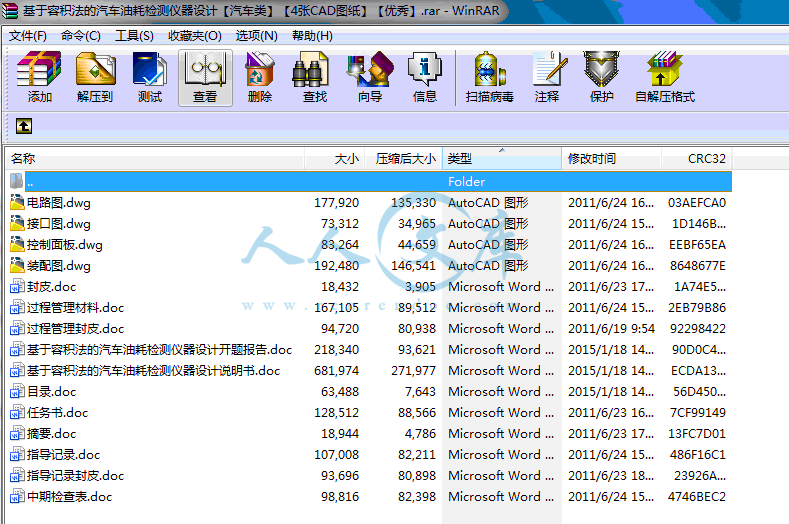Image resolution: width=789 pixels, height=524 pixels.
Task: Click the parent folder icon in first row
Action: click(16, 181)
